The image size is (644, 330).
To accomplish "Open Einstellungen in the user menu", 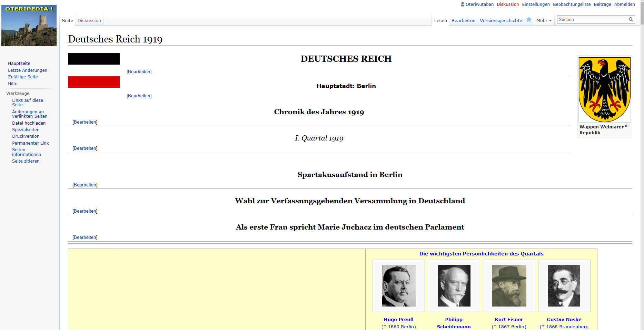I will (536, 4).
